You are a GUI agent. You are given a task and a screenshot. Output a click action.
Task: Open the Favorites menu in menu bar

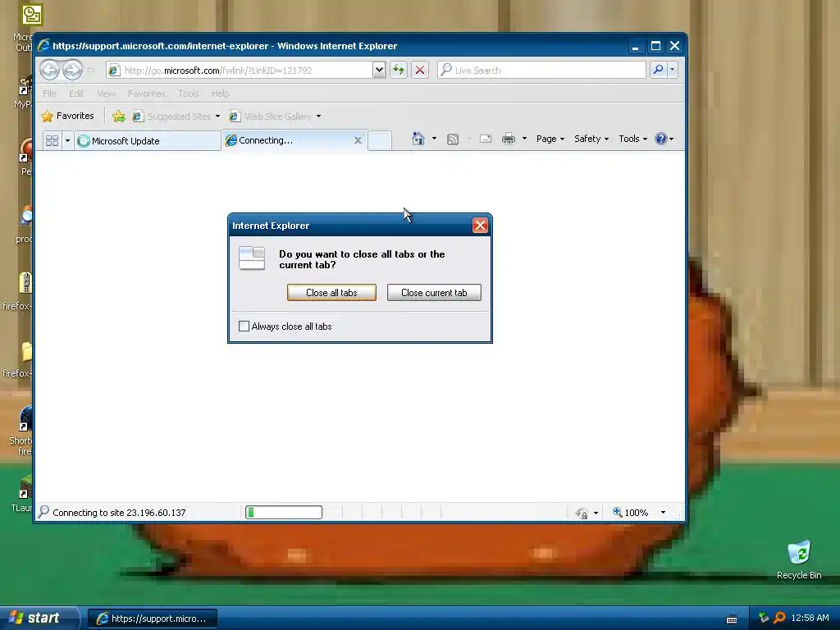147,94
